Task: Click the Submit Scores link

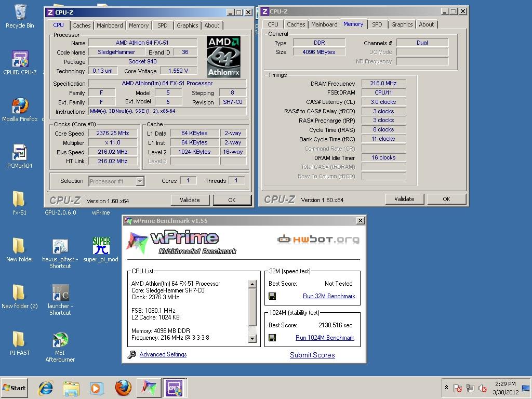Action: point(312,355)
